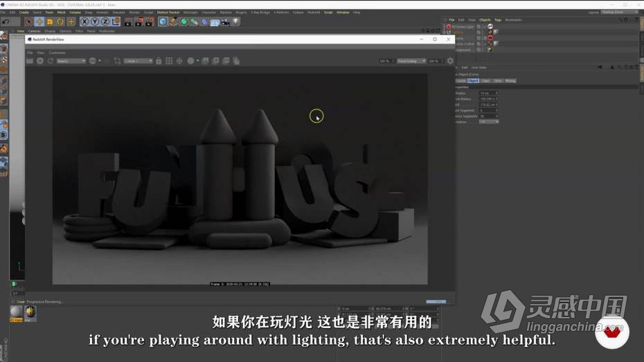Activate the Rotate tool

(60, 21)
